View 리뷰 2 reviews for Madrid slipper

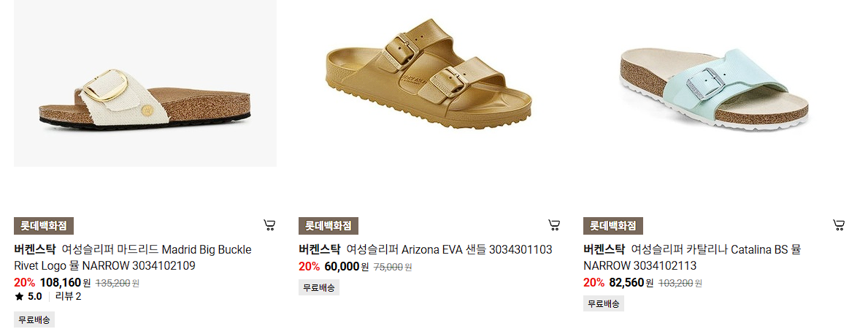click(68, 296)
